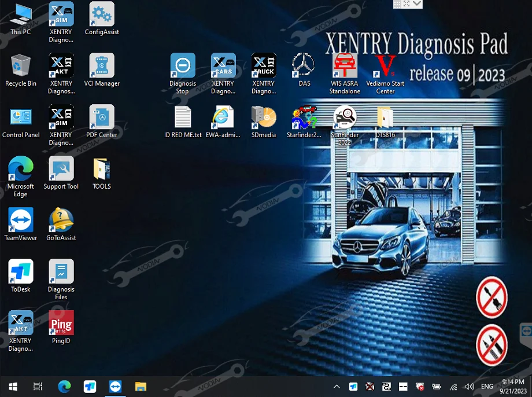
Task: Expand the remote toolbar down chevron
Action: [417, 3]
